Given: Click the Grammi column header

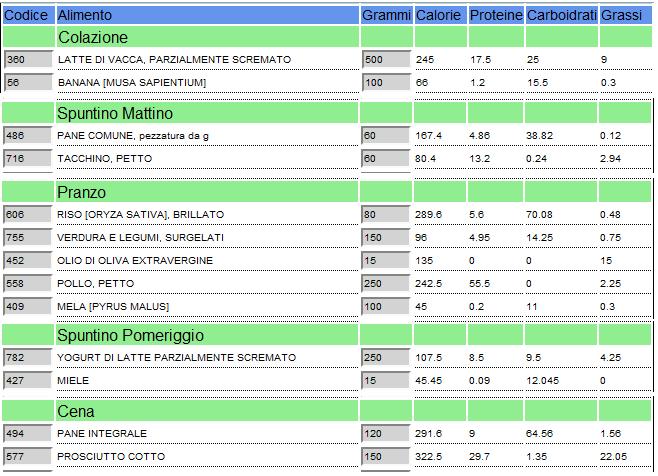Looking at the screenshot, I should coord(386,15).
